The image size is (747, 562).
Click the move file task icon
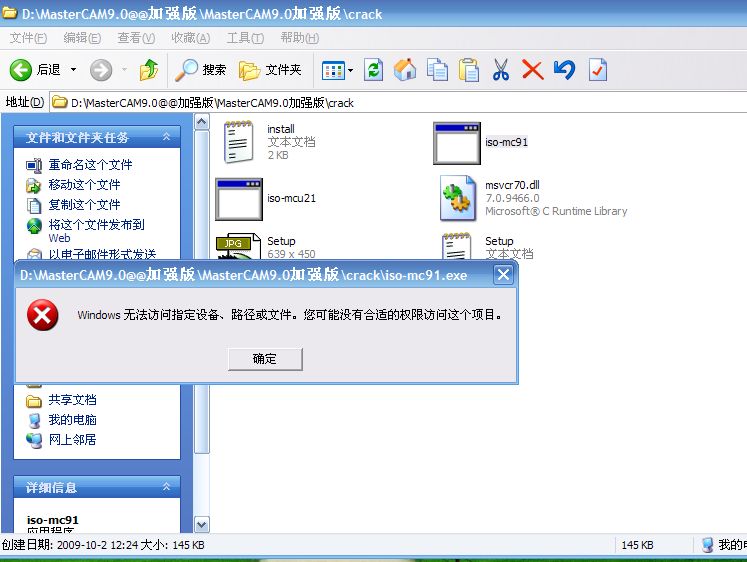(x=34, y=185)
